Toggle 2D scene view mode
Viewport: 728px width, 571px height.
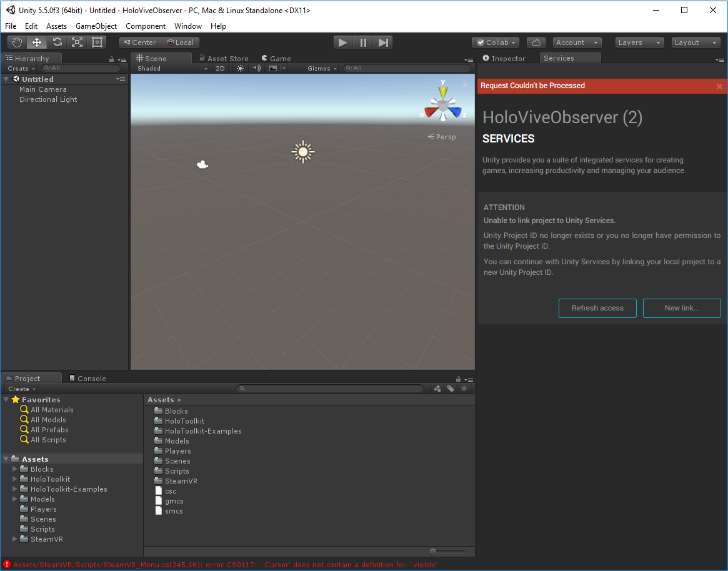point(220,68)
